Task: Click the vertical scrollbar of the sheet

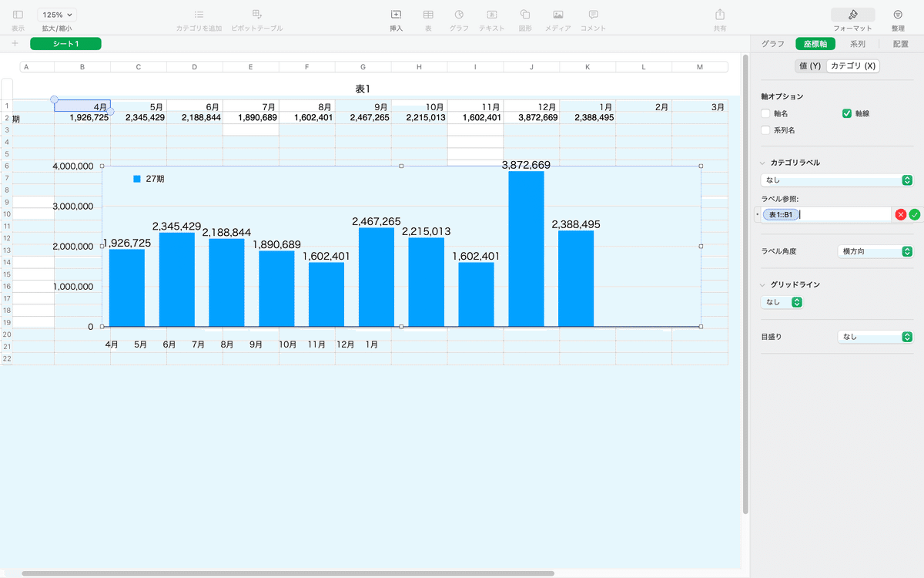Action: click(x=745, y=285)
